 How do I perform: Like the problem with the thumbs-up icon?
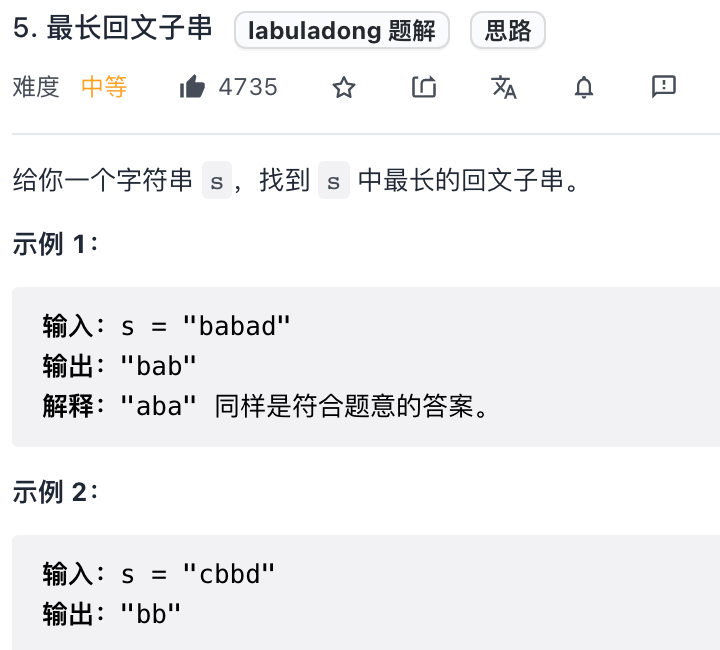[192, 88]
